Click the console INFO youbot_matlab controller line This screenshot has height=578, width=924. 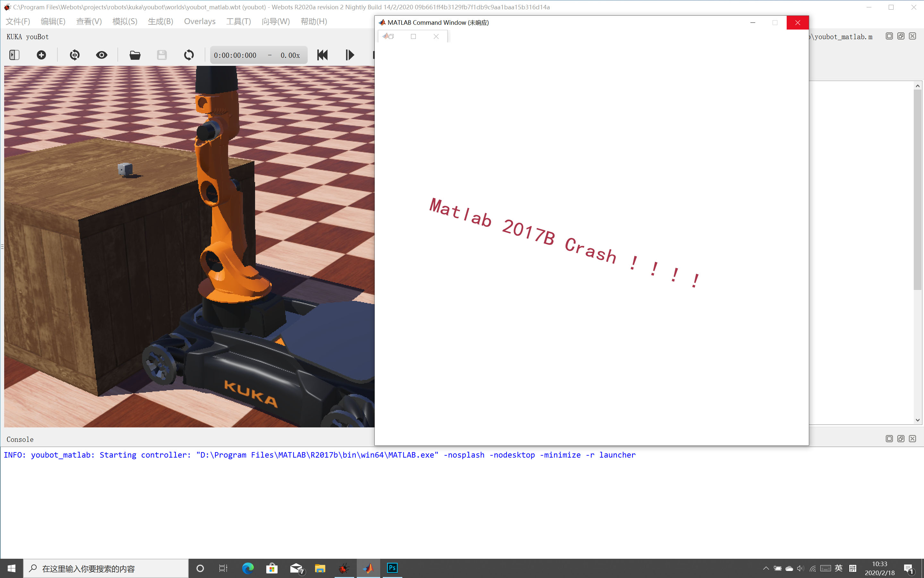click(x=320, y=455)
